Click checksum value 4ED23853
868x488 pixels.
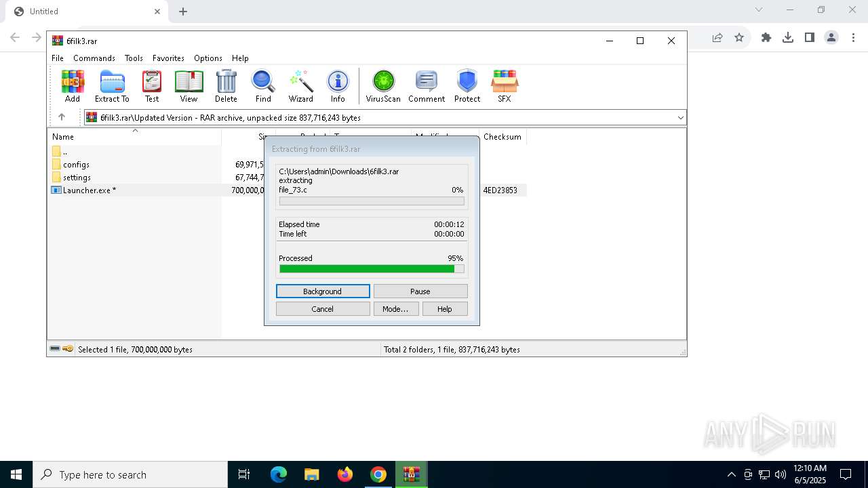pyautogui.click(x=500, y=190)
